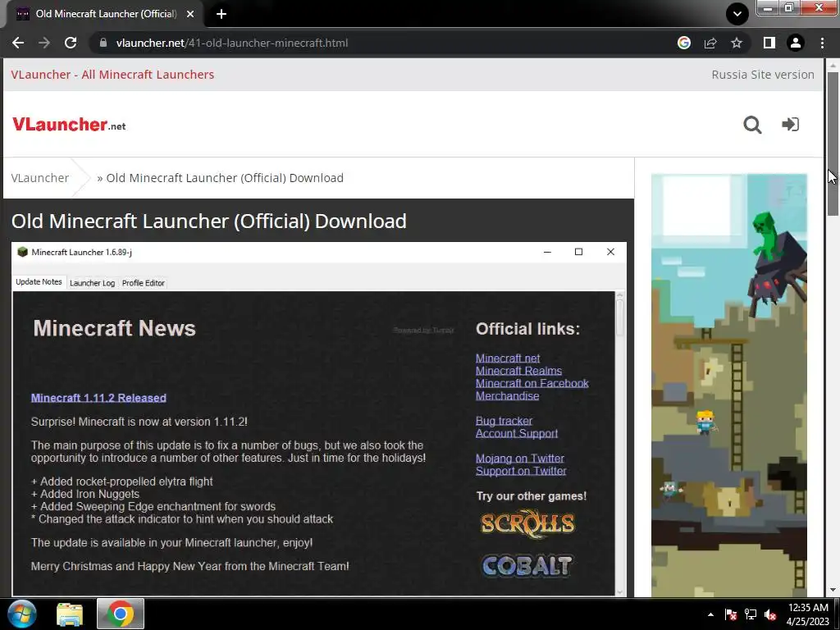Click the Minecraft Launcher 1.6.89-j block icon
Image resolution: width=840 pixels, height=630 pixels.
[22, 252]
